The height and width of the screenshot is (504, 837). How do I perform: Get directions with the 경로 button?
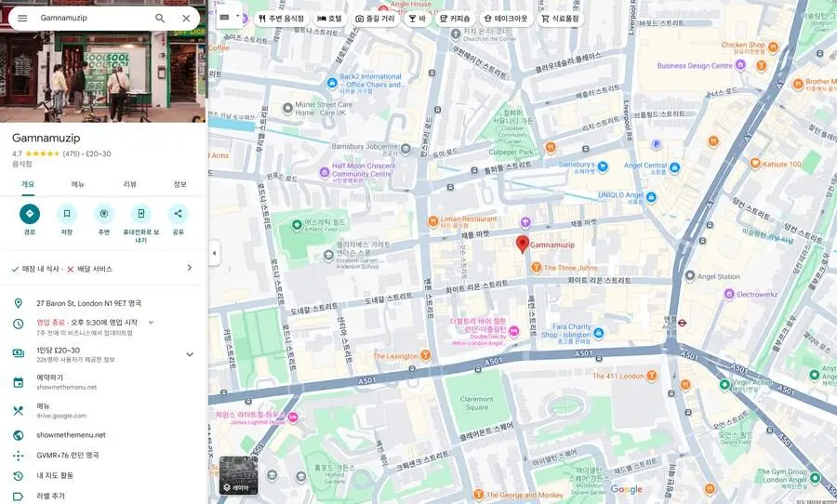point(30,214)
